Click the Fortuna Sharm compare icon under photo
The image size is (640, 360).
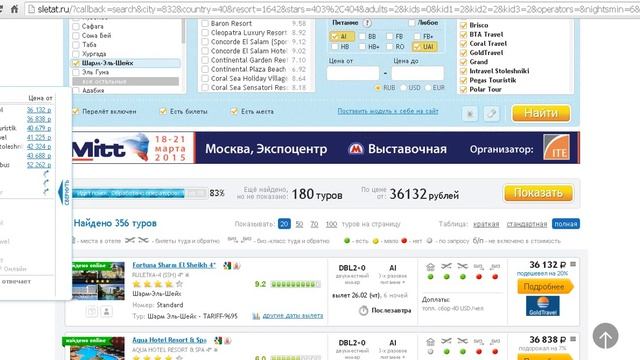click(92, 311)
